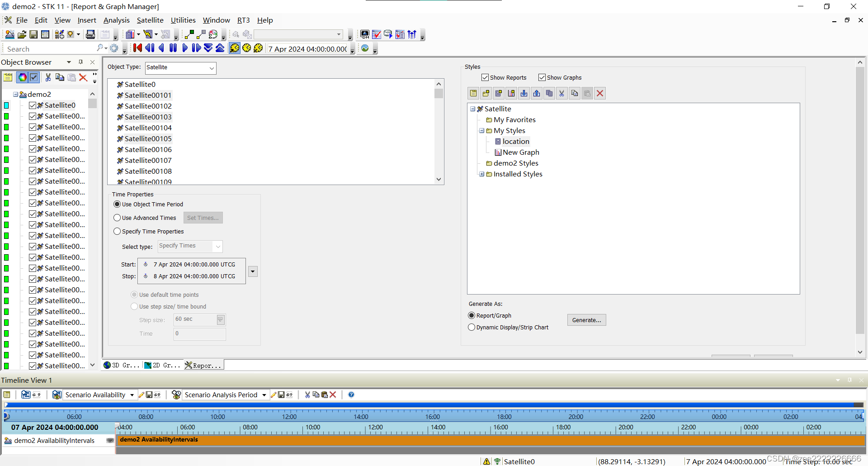Screen dimensions: 868x466
Task: Select Use Advanced Times radio
Action: [117, 218]
